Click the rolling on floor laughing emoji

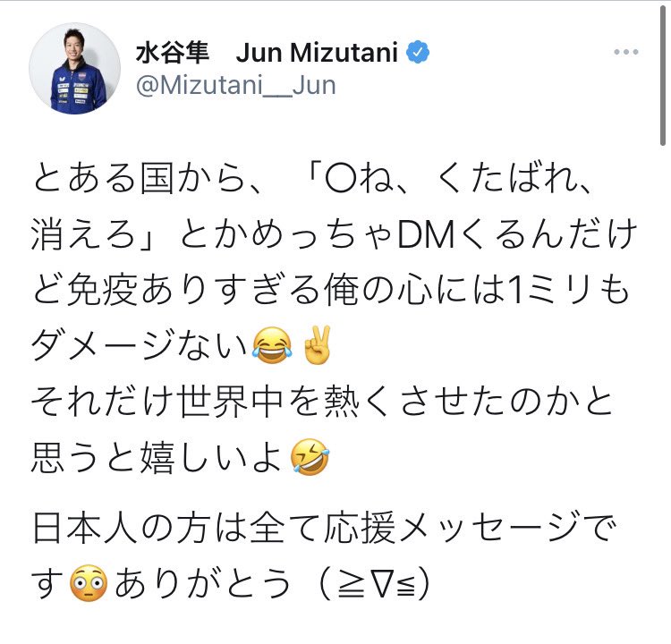click(x=310, y=456)
